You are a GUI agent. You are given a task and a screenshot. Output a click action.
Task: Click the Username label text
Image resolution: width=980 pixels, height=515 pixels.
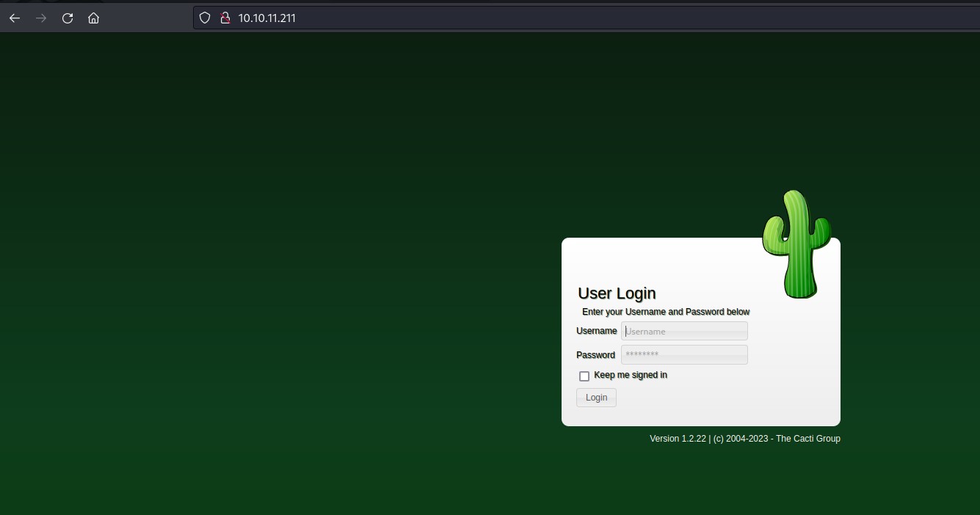pyautogui.click(x=597, y=331)
